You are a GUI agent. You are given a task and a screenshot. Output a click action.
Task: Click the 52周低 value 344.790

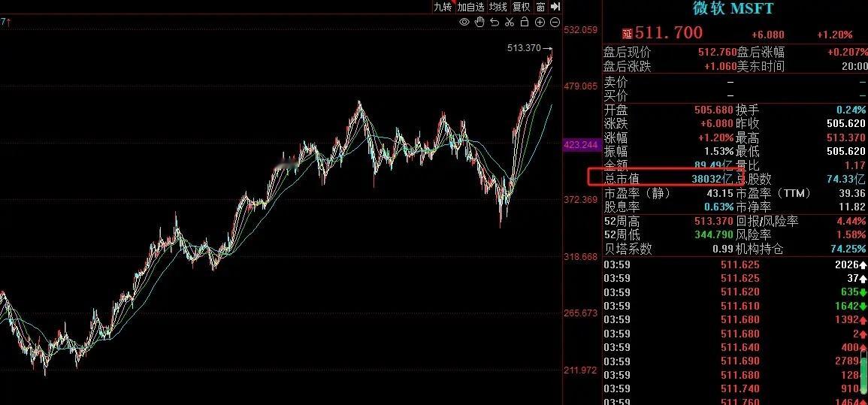coord(714,235)
